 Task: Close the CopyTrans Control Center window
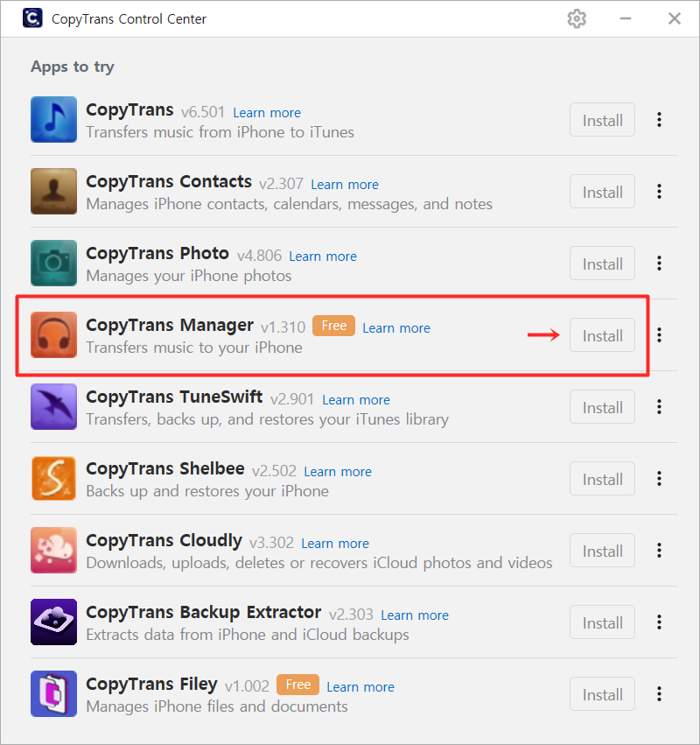coord(675,18)
